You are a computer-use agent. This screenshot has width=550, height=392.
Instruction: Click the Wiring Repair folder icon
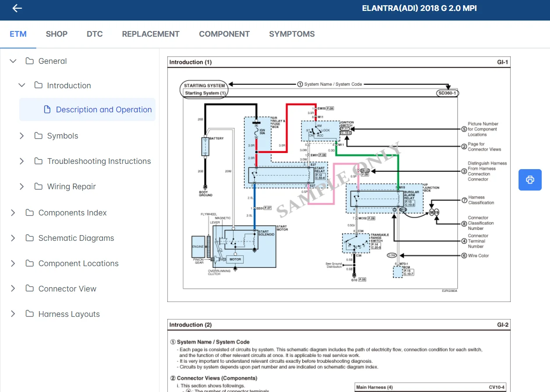[38, 187]
